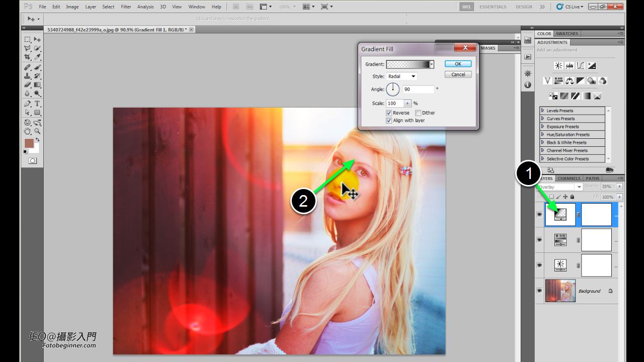Click the Quick Mask mode button
The height and width of the screenshot is (362, 644).
(x=33, y=160)
